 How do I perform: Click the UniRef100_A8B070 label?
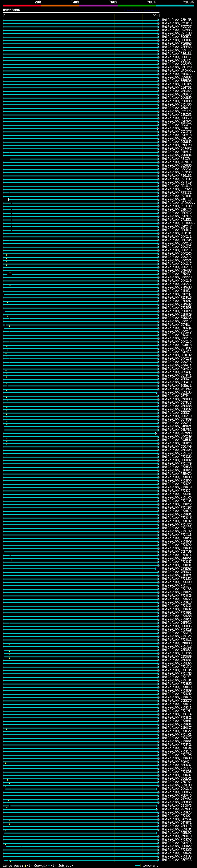pyautogui.click(x=176, y=474)
